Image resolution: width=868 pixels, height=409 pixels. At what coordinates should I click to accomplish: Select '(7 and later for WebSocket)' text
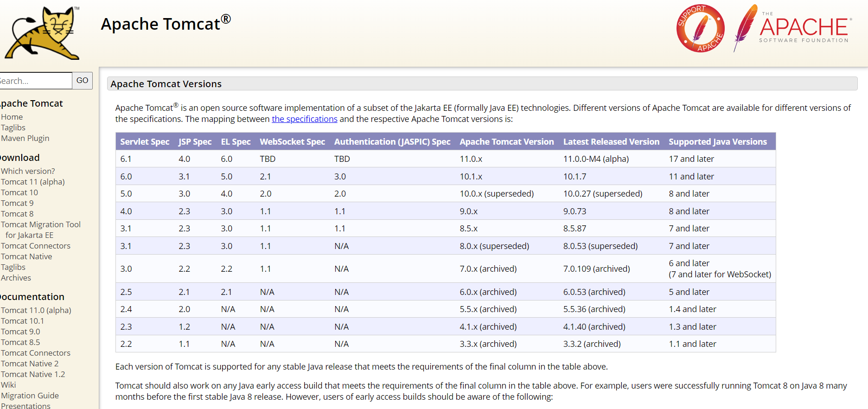[720, 274]
